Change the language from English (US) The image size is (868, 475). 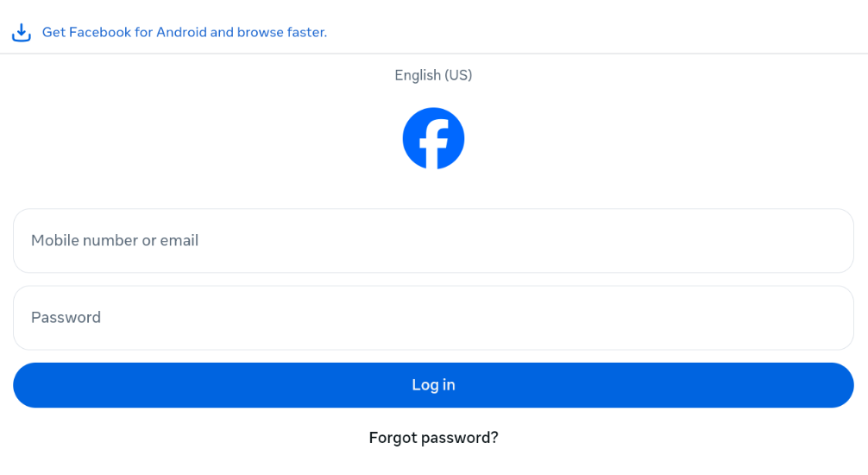pyautogui.click(x=433, y=75)
